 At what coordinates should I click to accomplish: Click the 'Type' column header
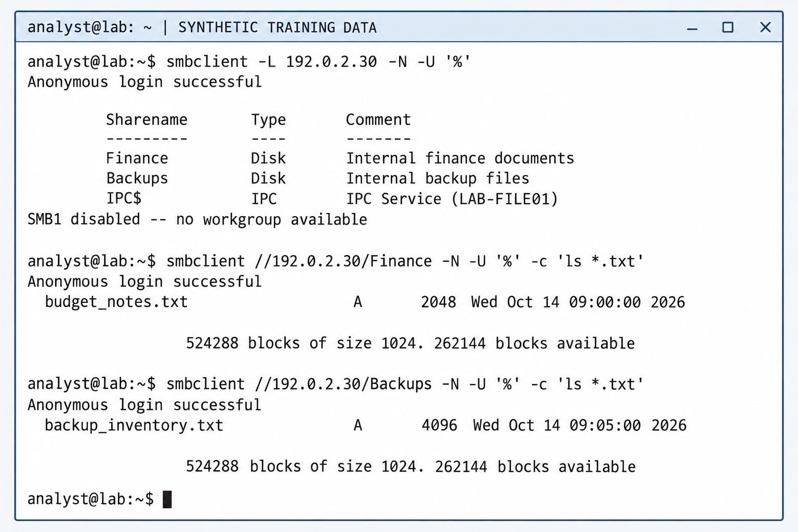(269, 121)
